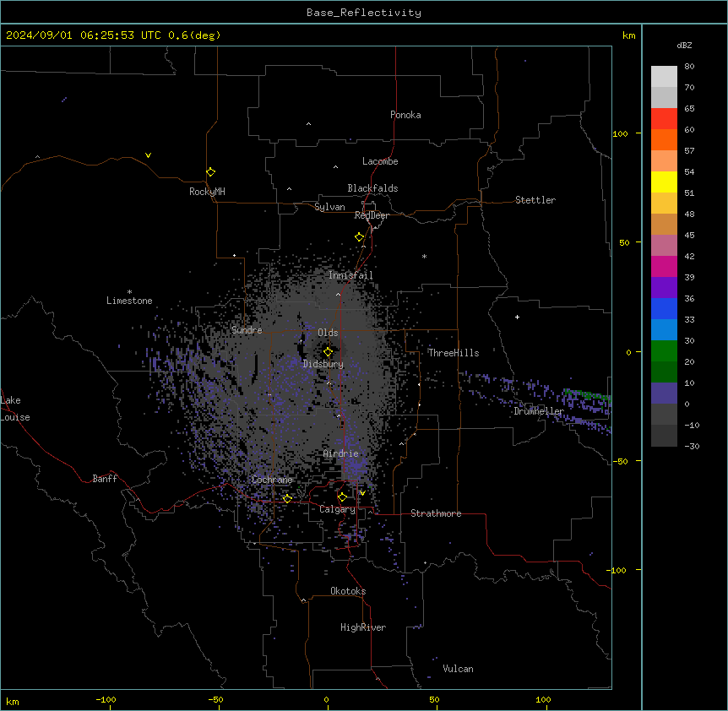
Task: Pick the lightest gray 80-70 legend swatch
Action: click(x=664, y=77)
